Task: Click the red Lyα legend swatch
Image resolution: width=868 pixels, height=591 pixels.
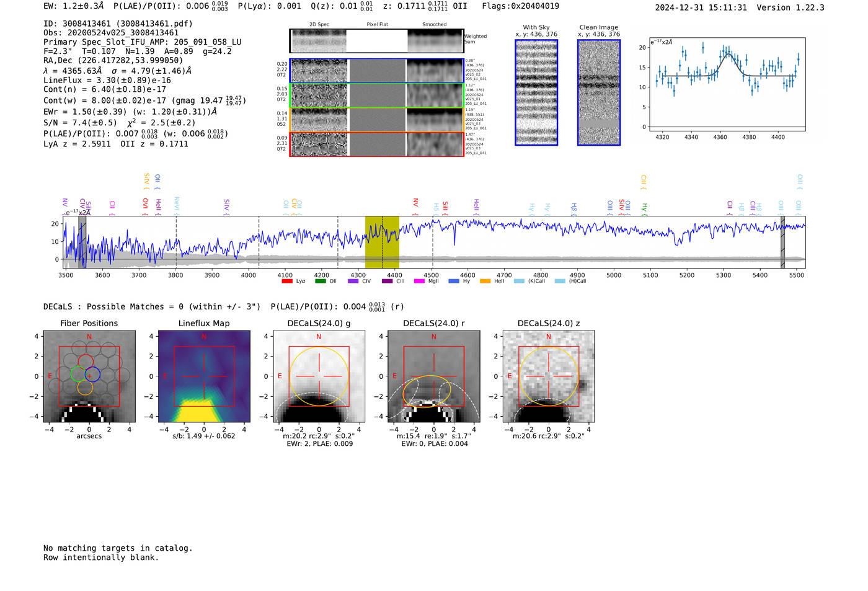Action: pyautogui.click(x=286, y=281)
